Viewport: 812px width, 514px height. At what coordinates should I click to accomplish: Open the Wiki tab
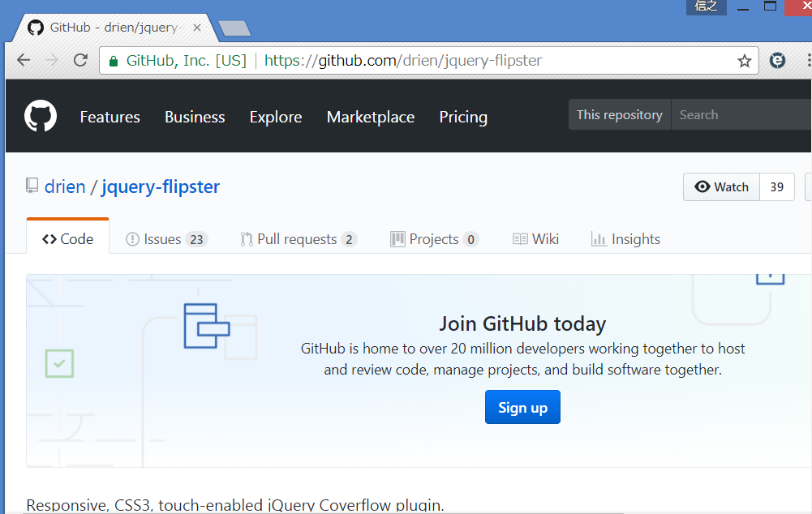(x=535, y=239)
